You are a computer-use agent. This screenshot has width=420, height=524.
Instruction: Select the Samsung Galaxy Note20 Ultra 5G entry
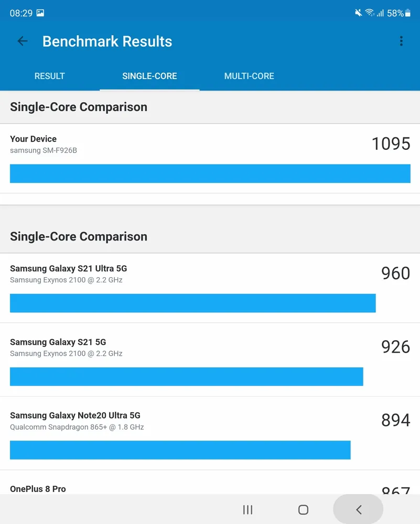pos(210,433)
